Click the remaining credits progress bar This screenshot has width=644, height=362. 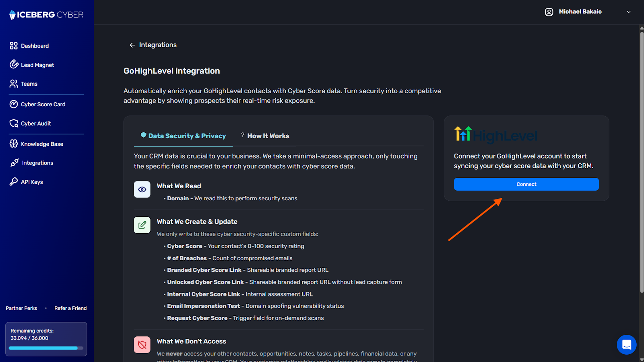46,348
